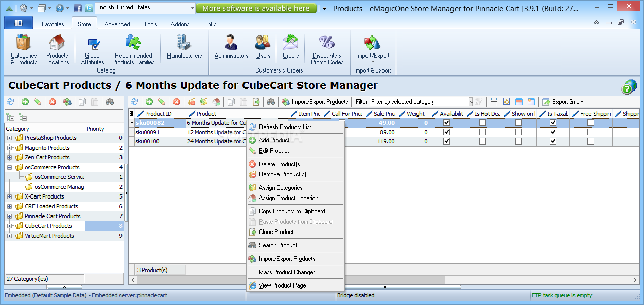
Task: Expand Magento Products category
Action: [x=9, y=148]
